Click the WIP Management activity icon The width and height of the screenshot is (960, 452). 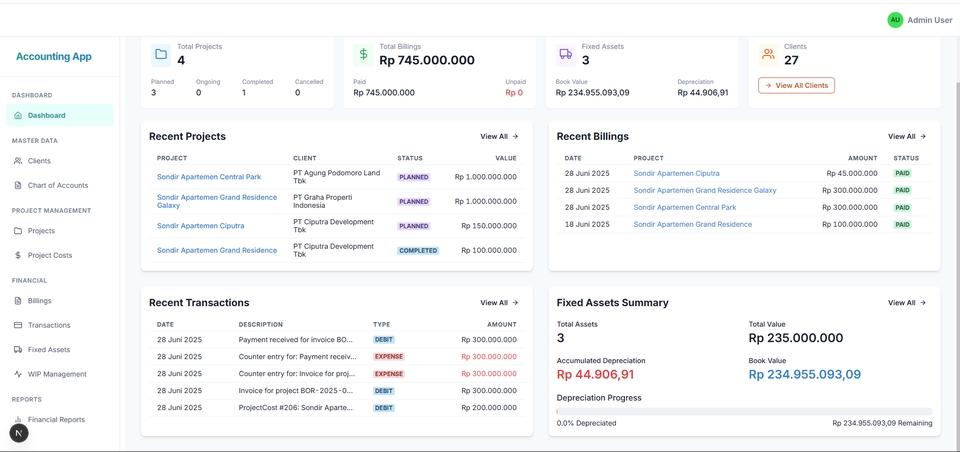pos(18,374)
